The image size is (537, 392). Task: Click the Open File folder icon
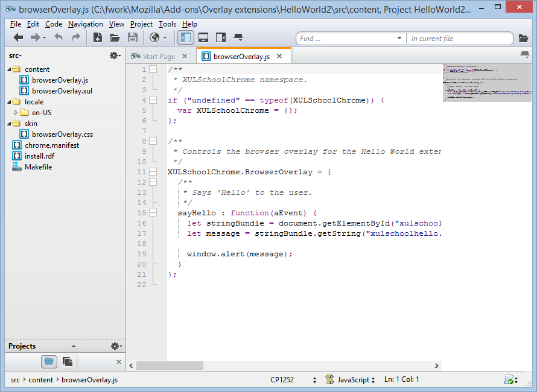(115, 38)
